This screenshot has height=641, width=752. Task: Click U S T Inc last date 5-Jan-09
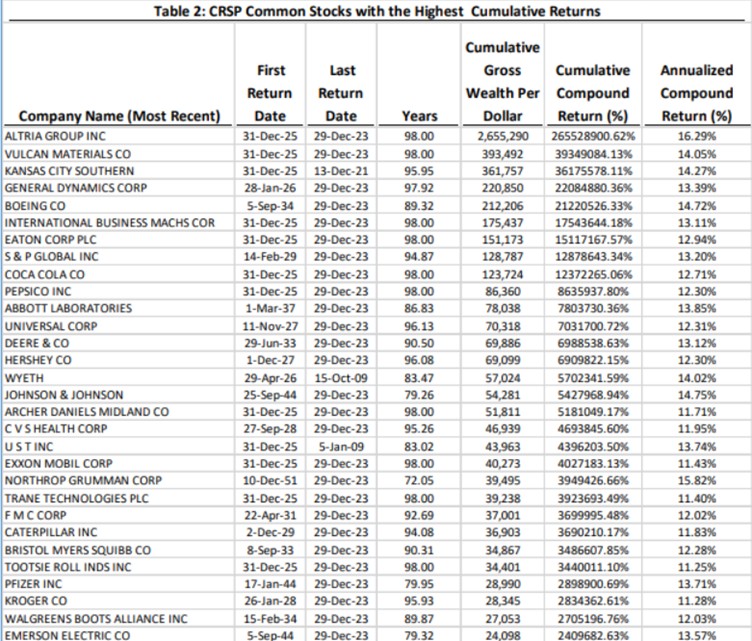tap(341, 447)
